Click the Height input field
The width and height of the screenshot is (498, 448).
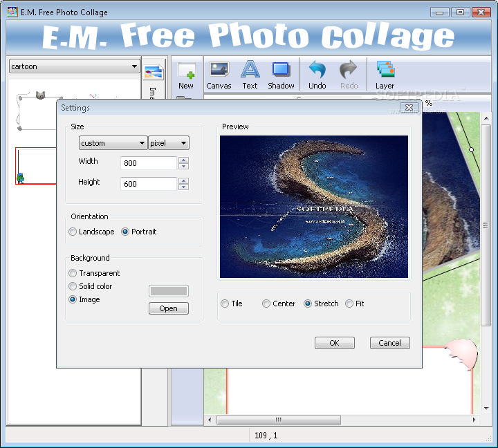[149, 183]
